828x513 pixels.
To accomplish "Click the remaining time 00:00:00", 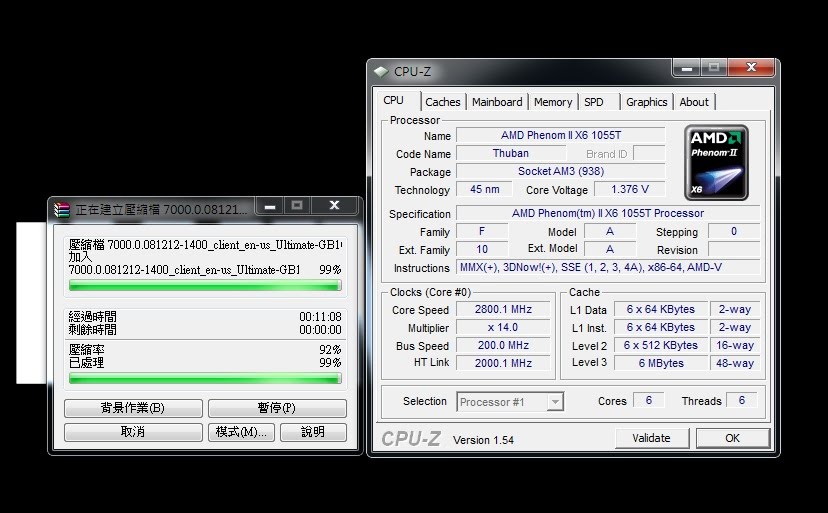I will click(320, 330).
